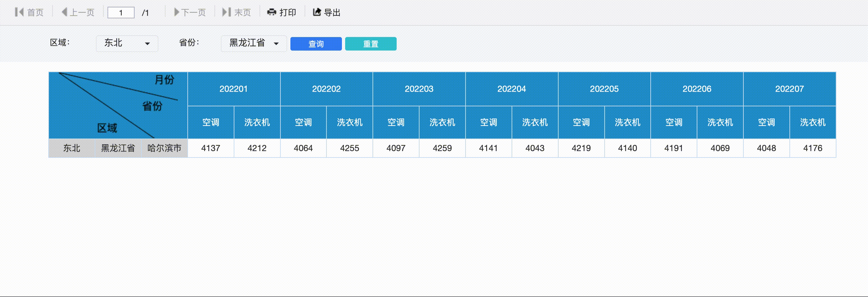The image size is (868, 297).
Task: Jump to last page icon 末页
Action: (x=226, y=13)
